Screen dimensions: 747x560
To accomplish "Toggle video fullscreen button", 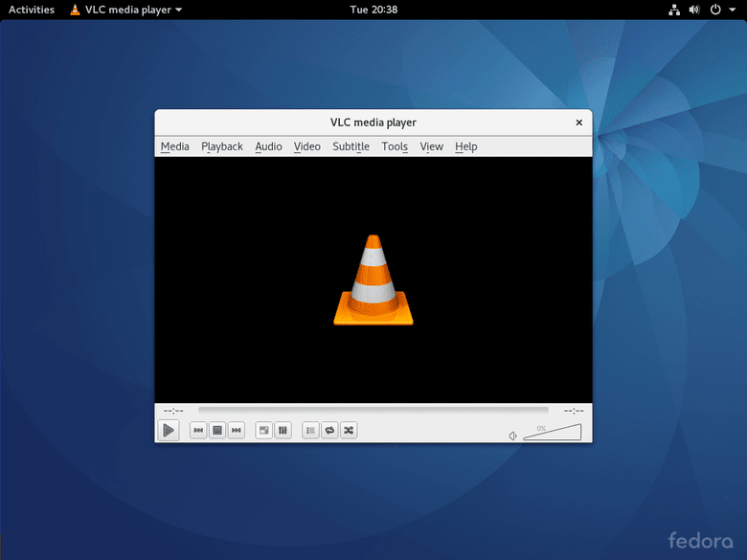I will [x=264, y=431].
